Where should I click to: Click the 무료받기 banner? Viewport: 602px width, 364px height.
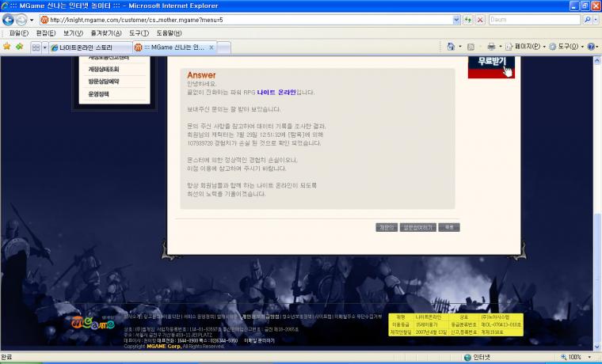tap(491, 66)
